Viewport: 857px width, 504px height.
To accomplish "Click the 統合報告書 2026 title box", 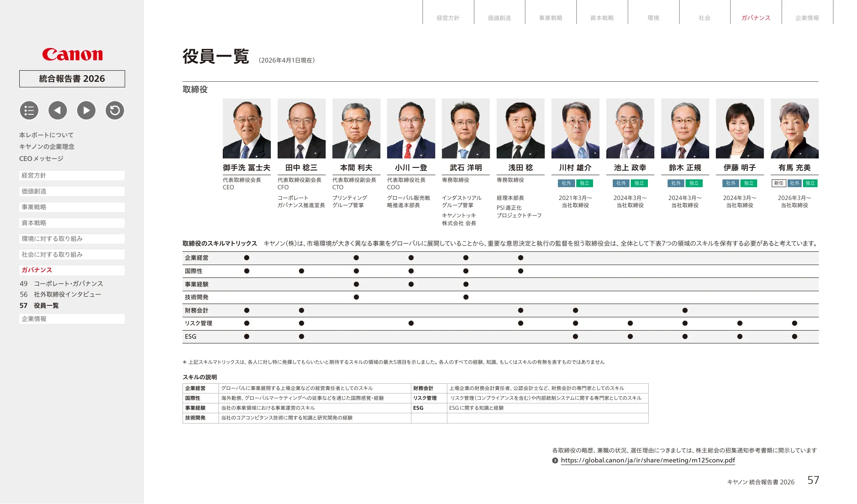I will point(72,79).
